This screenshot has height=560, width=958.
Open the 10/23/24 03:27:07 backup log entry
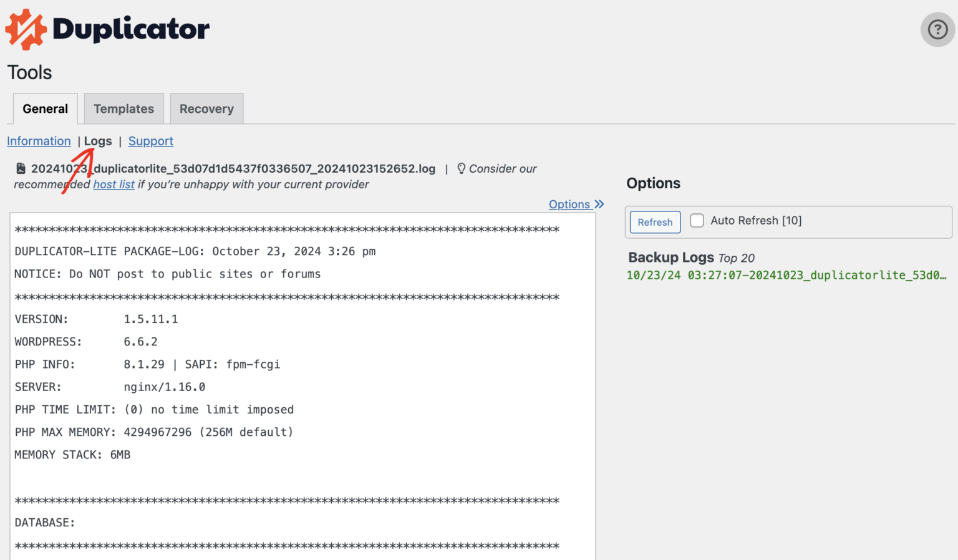(786, 275)
